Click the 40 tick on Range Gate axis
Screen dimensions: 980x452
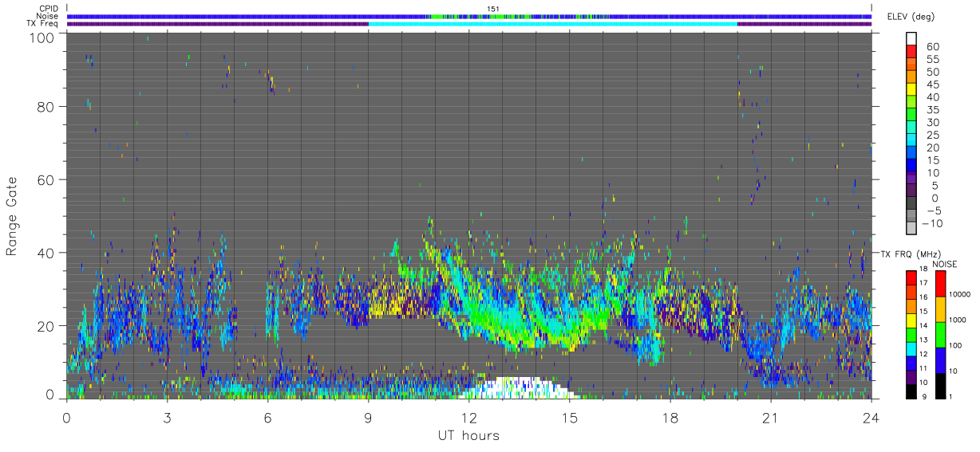[46, 253]
